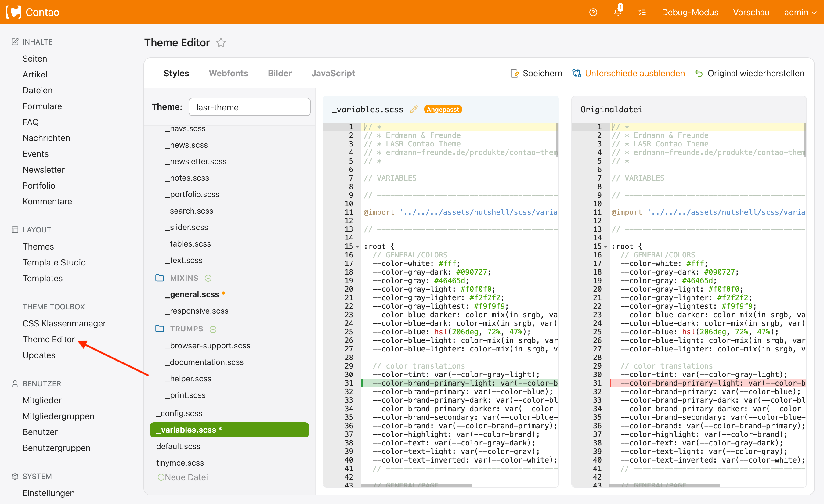Select _general.scss in the file tree
The height and width of the screenshot is (504, 824).
coord(192,294)
